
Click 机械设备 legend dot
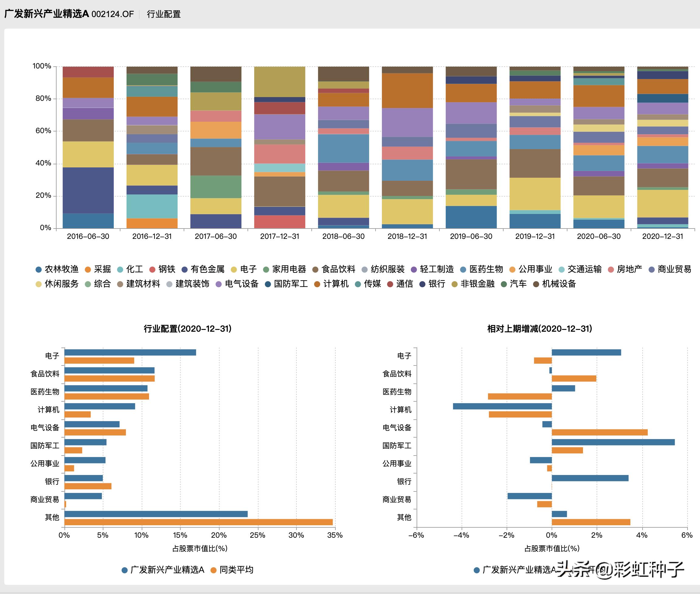536,284
